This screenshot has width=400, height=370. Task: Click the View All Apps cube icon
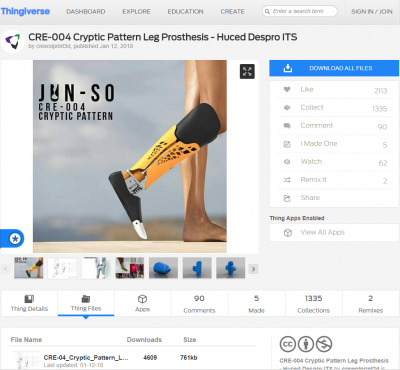pyautogui.click(x=288, y=233)
